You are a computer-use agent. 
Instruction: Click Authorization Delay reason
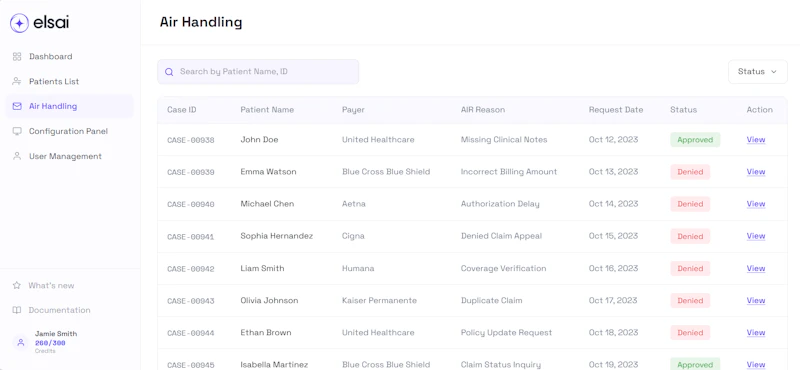tap(500, 204)
